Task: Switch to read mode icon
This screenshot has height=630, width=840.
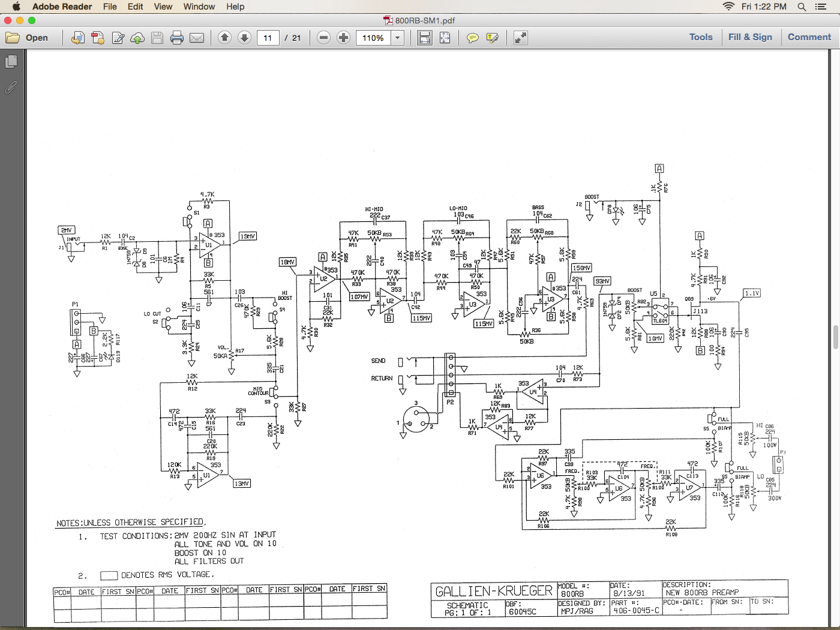Action: click(x=521, y=38)
